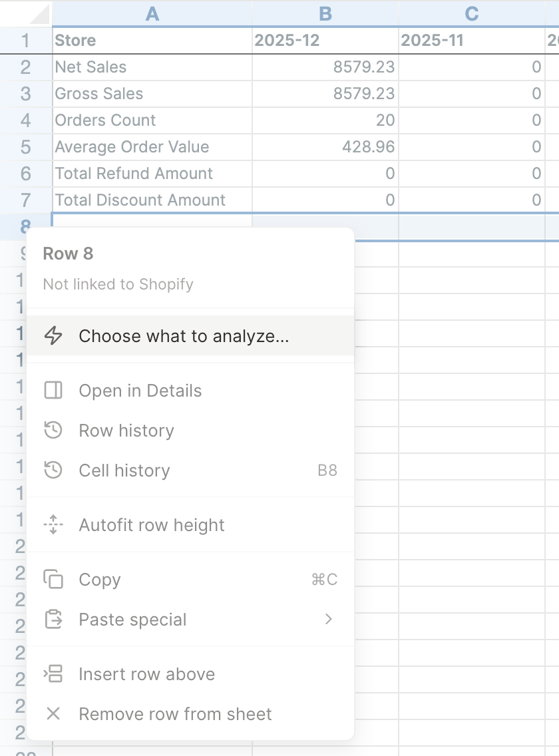Click the 2025-11 column title cell

coord(472,40)
